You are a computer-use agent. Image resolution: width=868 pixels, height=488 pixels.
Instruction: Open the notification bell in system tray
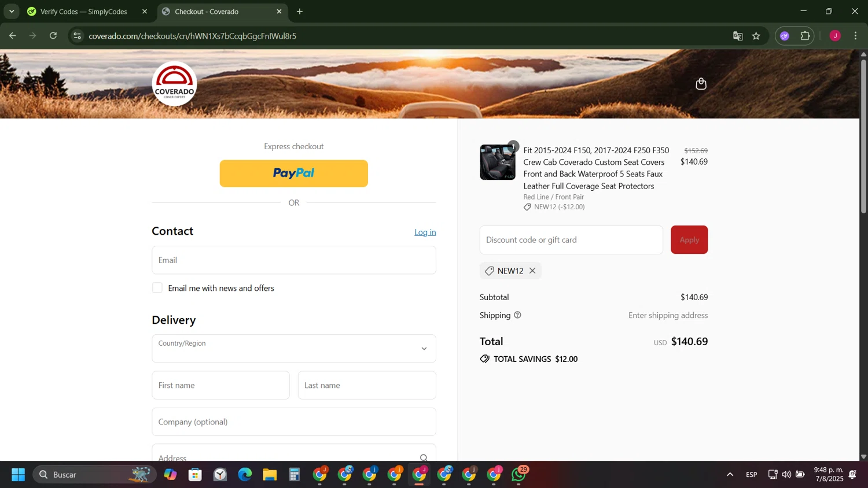click(x=852, y=475)
